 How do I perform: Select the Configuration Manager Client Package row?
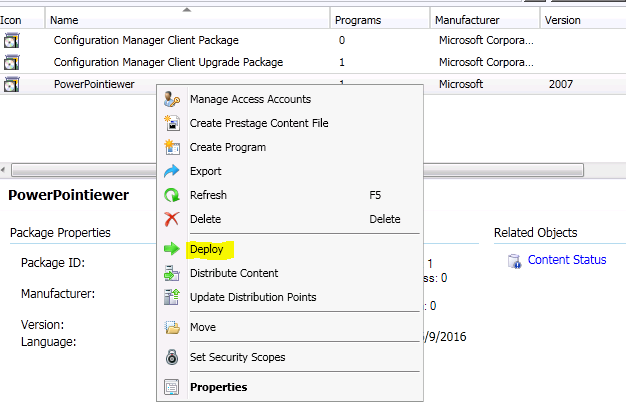click(313, 40)
